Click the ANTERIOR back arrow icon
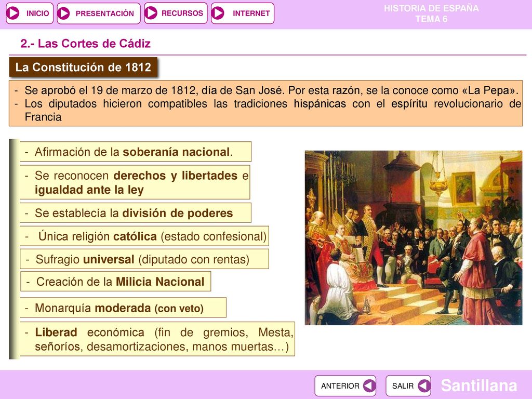Screen dimensions: 532x399 (x=369, y=385)
